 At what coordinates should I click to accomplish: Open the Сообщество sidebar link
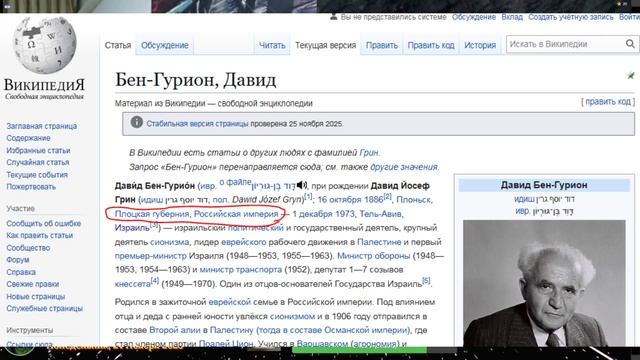click(x=28, y=248)
